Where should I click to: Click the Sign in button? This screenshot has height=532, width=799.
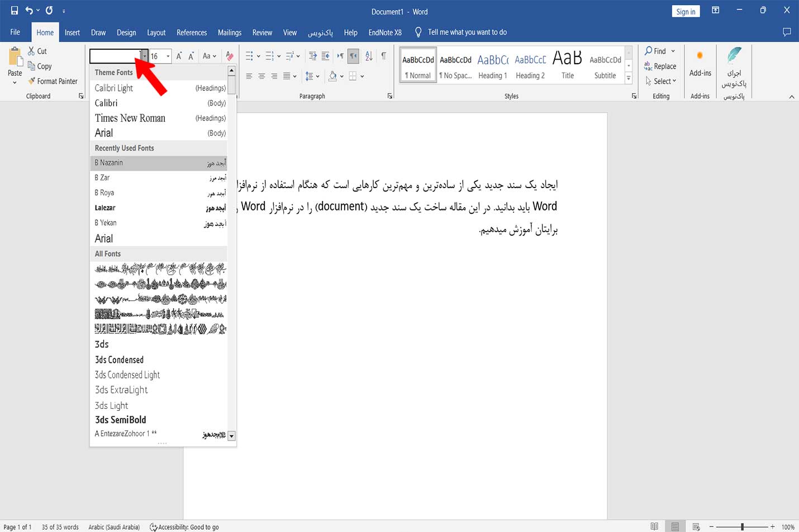click(686, 11)
